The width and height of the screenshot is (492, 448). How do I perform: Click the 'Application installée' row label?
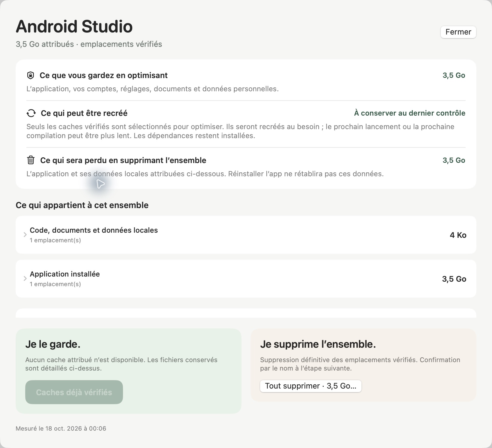pyautogui.click(x=65, y=274)
